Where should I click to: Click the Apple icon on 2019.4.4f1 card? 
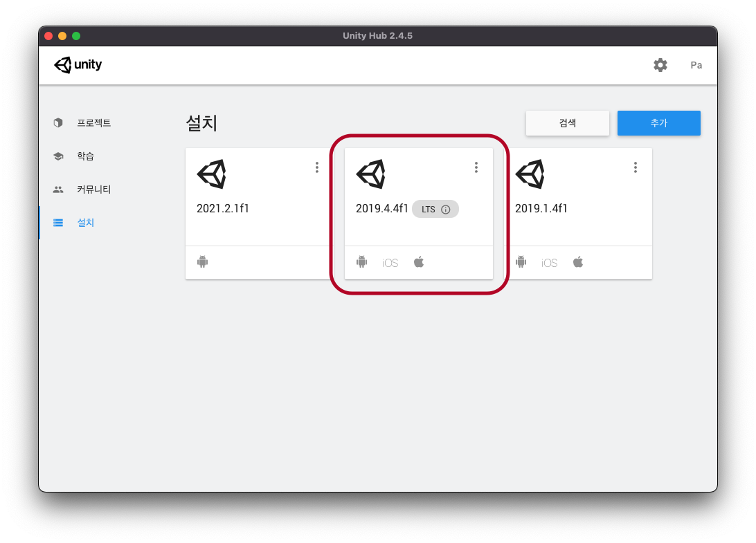(x=419, y=262)
